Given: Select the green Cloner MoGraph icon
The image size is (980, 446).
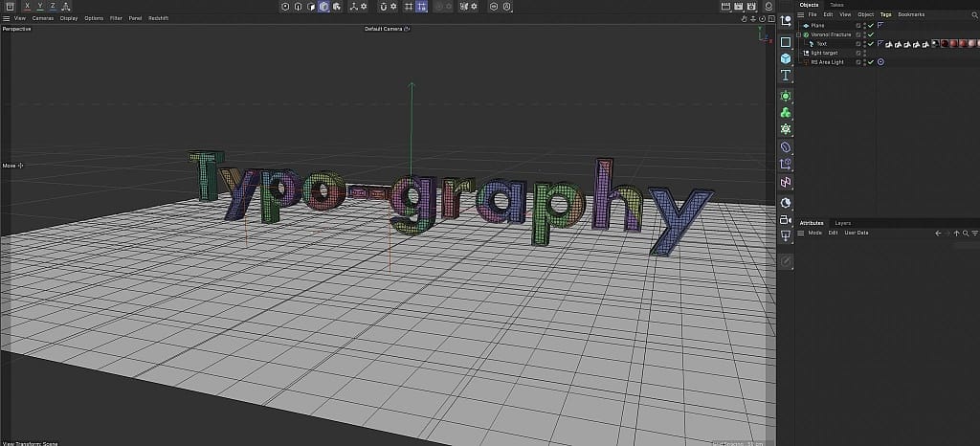Looking at the screenshot, I should coord(786,112).
